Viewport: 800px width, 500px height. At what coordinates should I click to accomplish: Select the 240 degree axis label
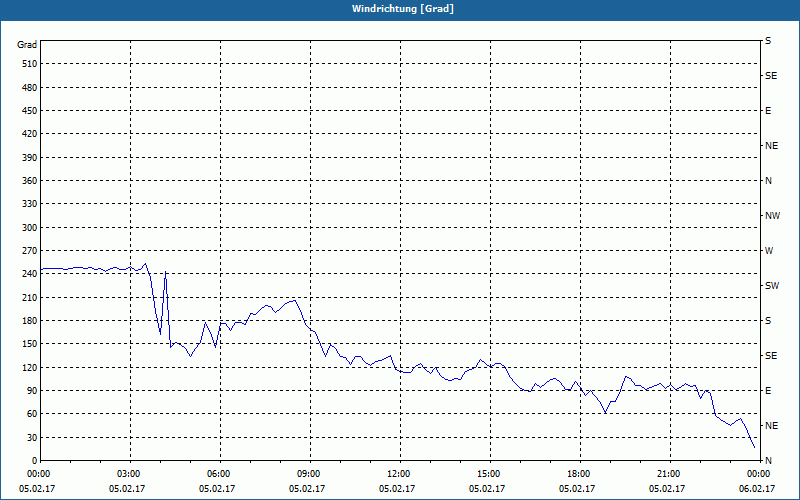coord(30,274)
